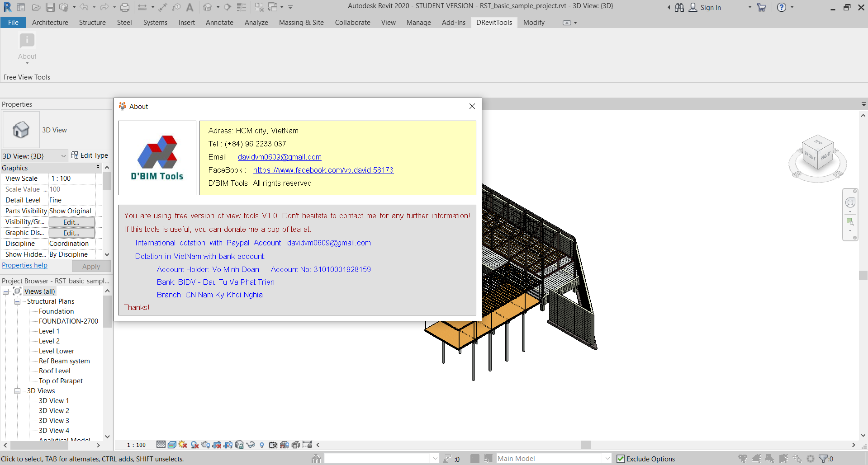Click the Save icon in quick access toolbar
Screen dimensions: 868x465
[x=50, y=7]
